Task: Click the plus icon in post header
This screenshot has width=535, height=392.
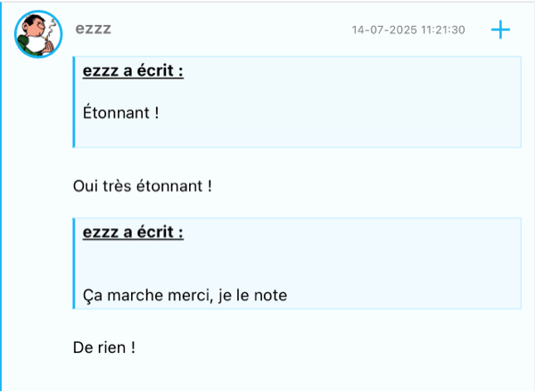Action: point(501,30)
